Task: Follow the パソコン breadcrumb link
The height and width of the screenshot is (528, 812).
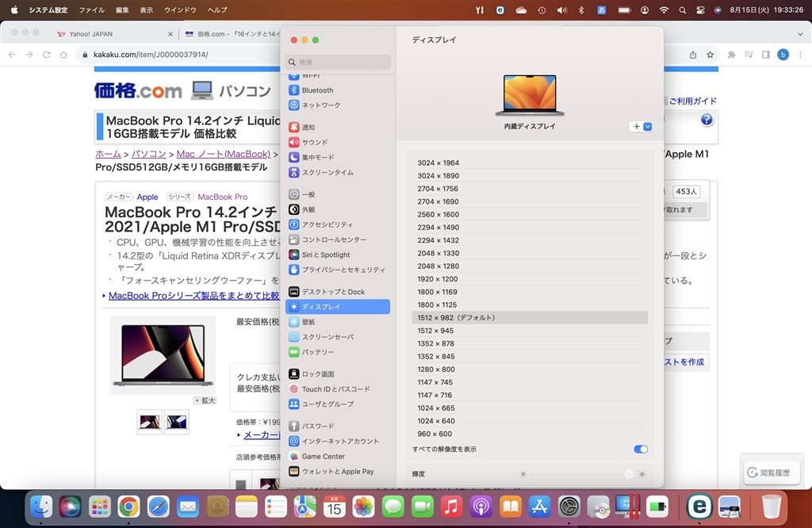Action: [148, 154]
